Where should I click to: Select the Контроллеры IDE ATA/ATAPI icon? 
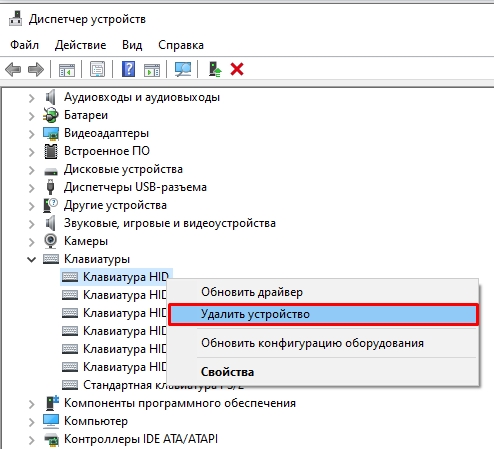pos(51,440)
